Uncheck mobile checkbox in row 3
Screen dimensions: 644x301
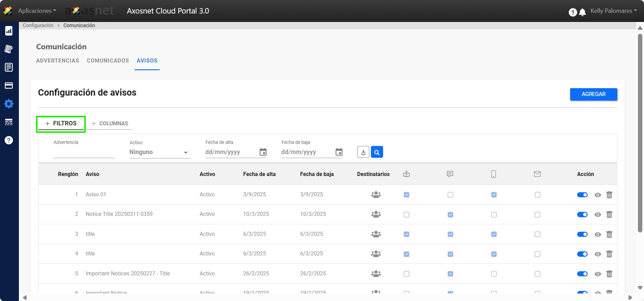[x=494, y=234]
